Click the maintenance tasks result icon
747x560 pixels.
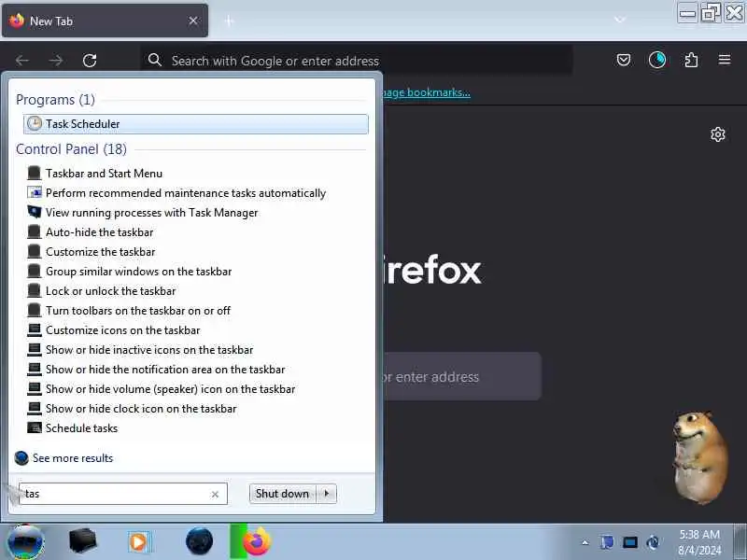(35, 192)
